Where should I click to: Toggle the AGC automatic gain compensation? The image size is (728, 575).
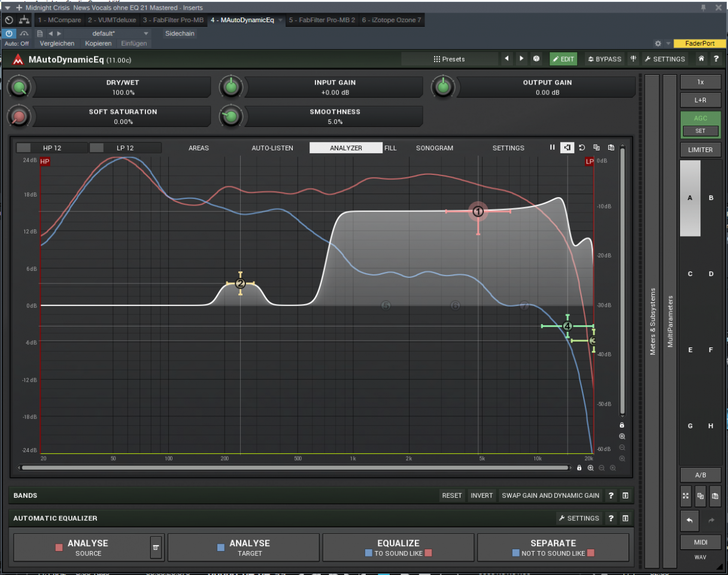pyautogui.click(x=700, y=118)
